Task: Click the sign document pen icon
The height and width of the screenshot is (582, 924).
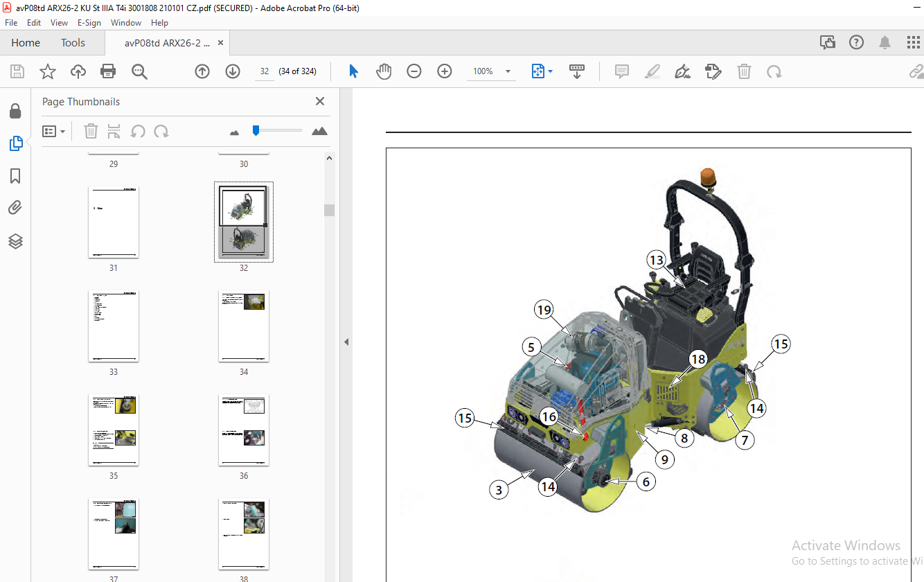Action: (682, 71)
